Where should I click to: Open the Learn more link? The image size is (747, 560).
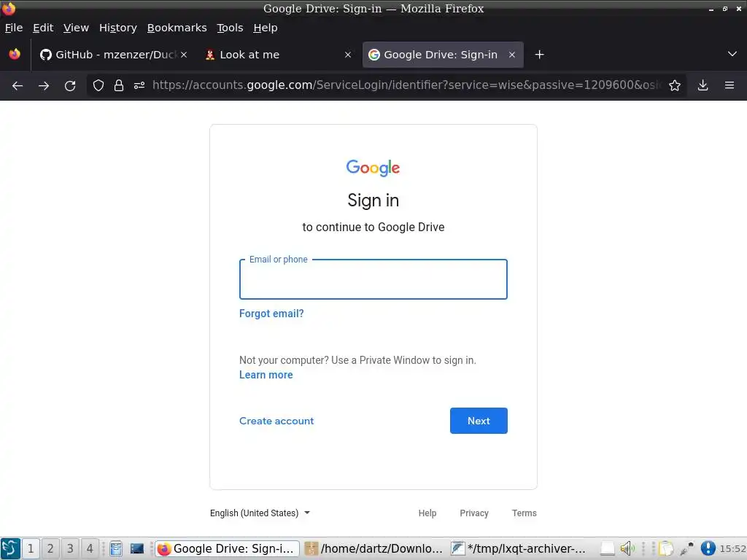(266, 375)
